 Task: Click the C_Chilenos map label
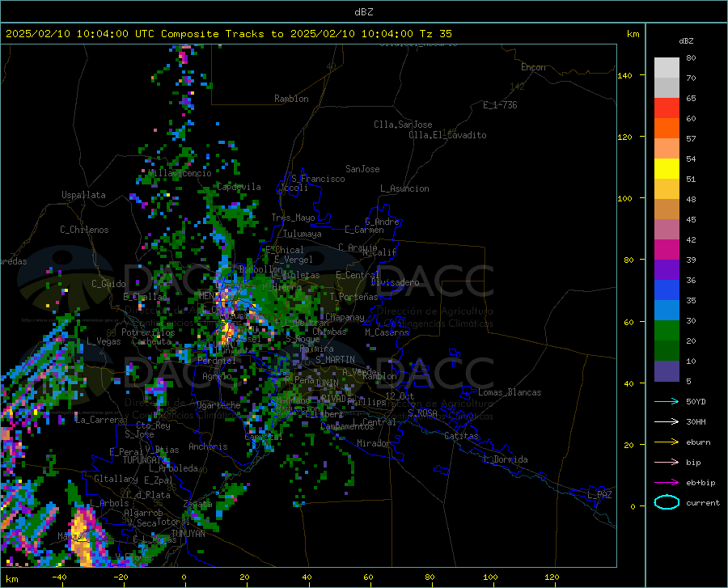(x=84, y=230)
